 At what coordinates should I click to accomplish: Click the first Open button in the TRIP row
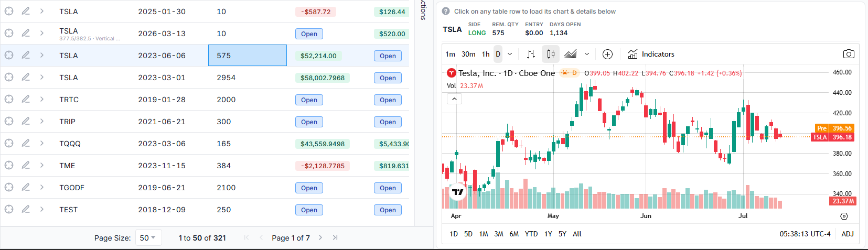[309, 122]
